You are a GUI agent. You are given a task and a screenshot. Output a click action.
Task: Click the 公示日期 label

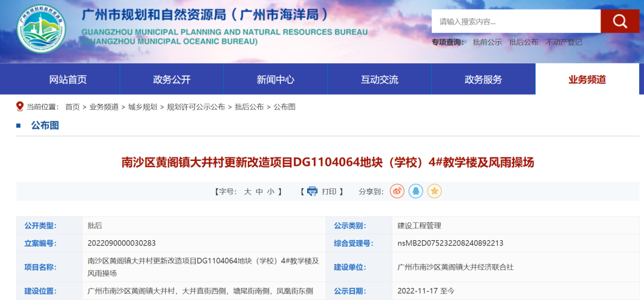(x=350, y=292)
